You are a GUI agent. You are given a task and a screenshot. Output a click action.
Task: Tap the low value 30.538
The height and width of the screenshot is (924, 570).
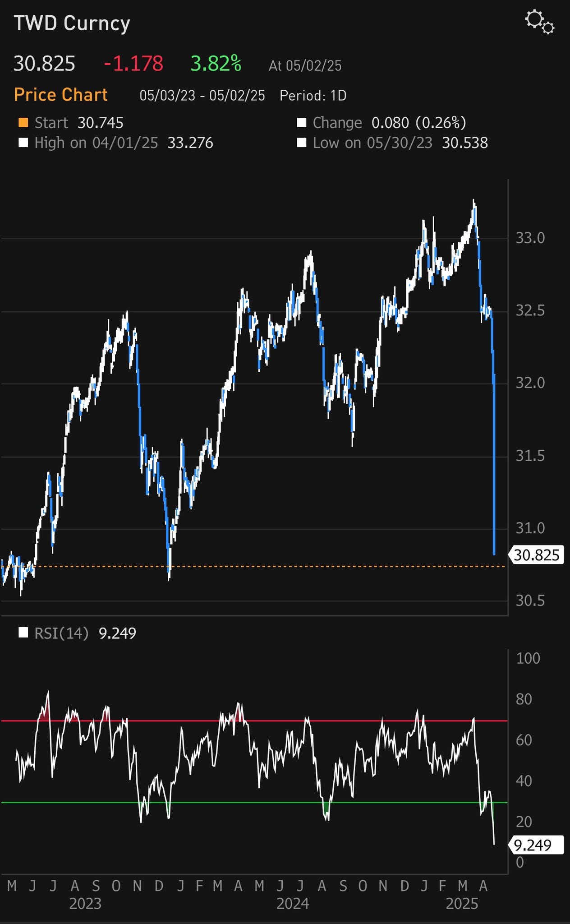coord(465,143)
